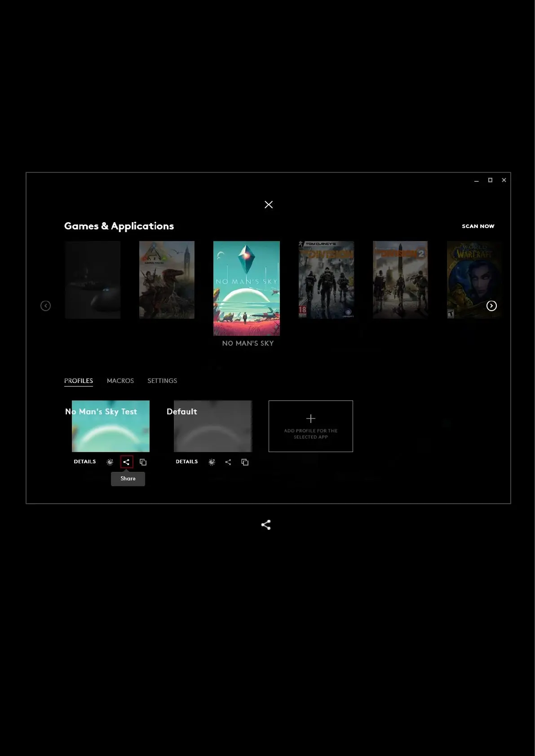Open the MACROS tab
Viewport: 535px width, 756px height.
point(120,381)
